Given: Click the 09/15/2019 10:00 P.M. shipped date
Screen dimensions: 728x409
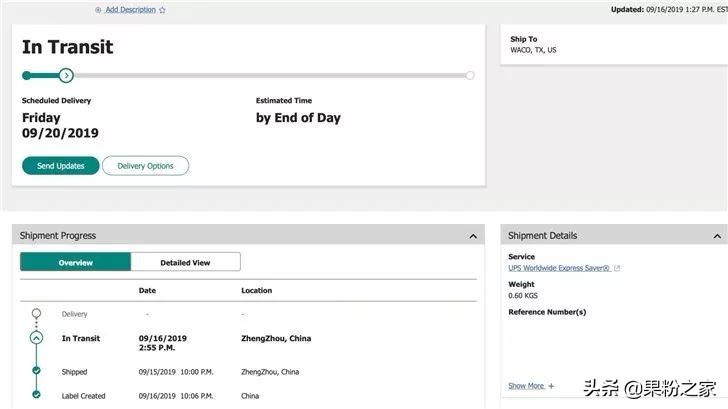Looking at the screenshot, I should click(176, 372).
